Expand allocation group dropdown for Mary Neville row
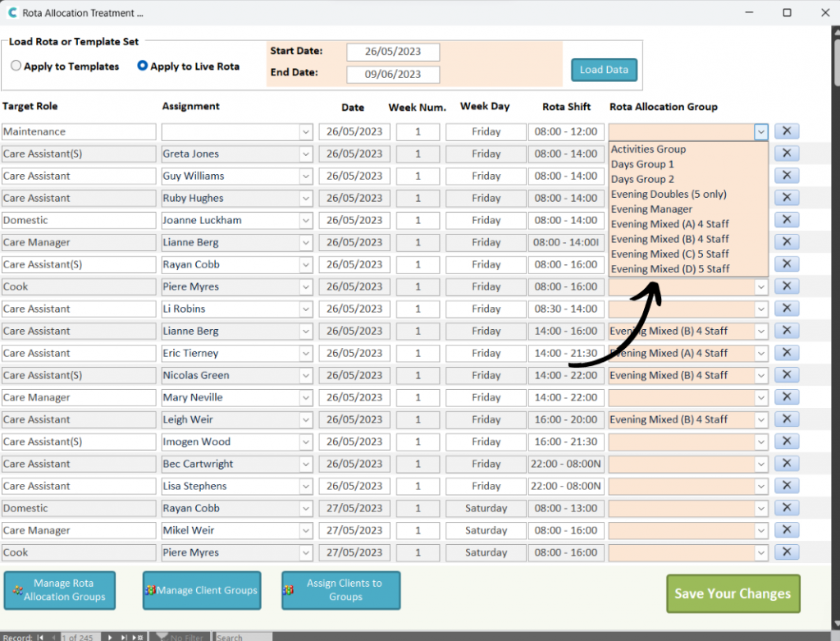The width and height of the screenshot is (840, 641). [x=760, y=397]
